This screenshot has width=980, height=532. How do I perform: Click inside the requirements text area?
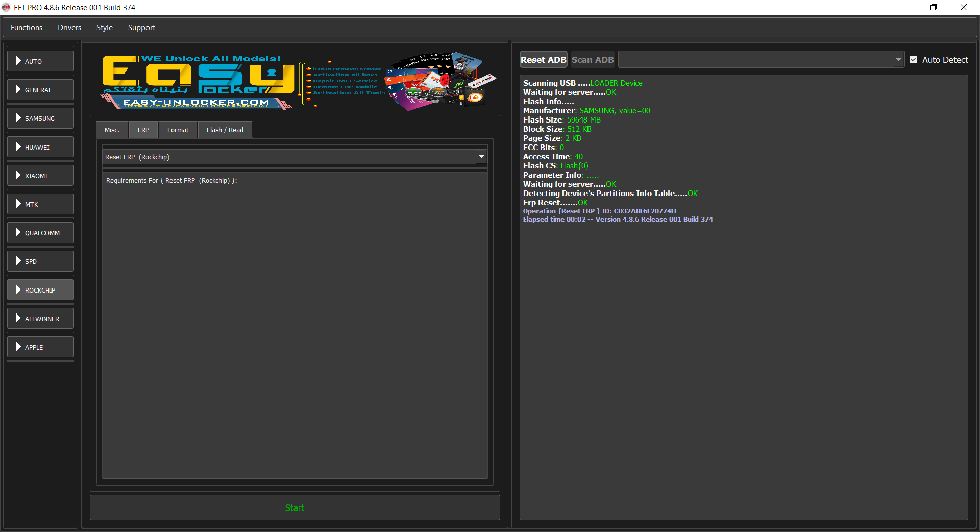[x=295, y=327]
